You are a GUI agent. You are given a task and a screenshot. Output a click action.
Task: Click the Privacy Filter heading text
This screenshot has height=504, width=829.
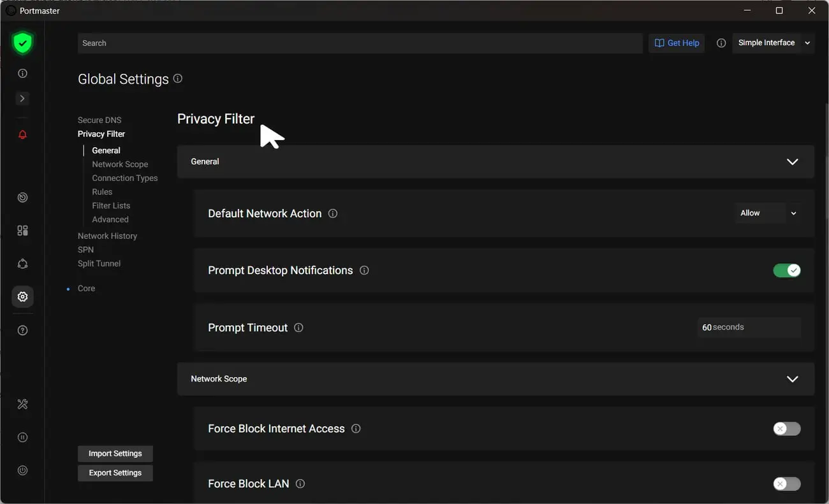[x=216, y=119]
